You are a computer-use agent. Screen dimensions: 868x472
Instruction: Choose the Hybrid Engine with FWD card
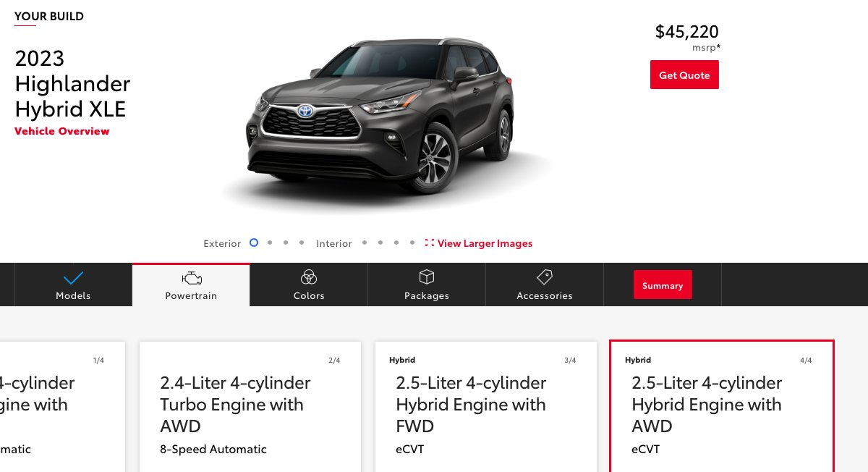[x=486, y=406]
